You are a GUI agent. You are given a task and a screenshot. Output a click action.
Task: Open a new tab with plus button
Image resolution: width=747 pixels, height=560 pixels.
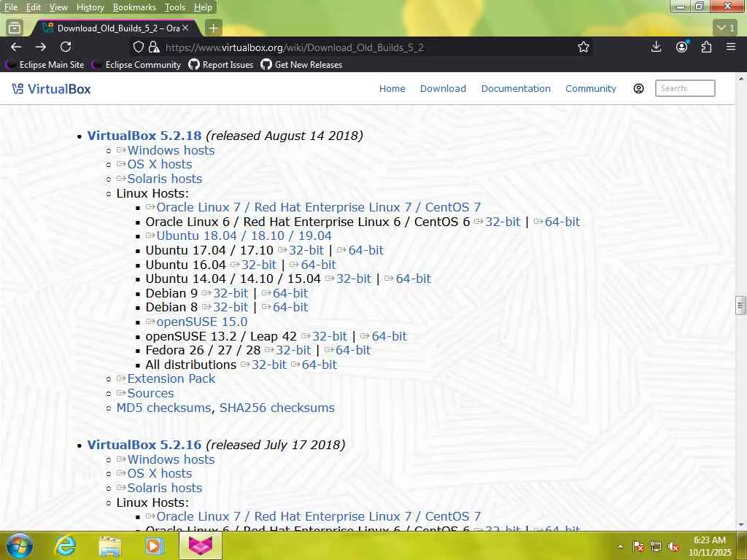click(214, 28)
